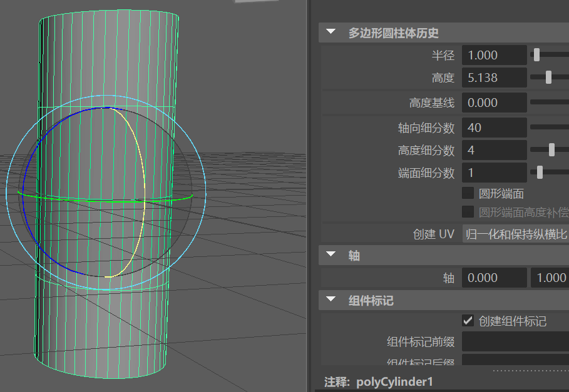Click the 轴向细分数 slider track

[x=550, y=127]
